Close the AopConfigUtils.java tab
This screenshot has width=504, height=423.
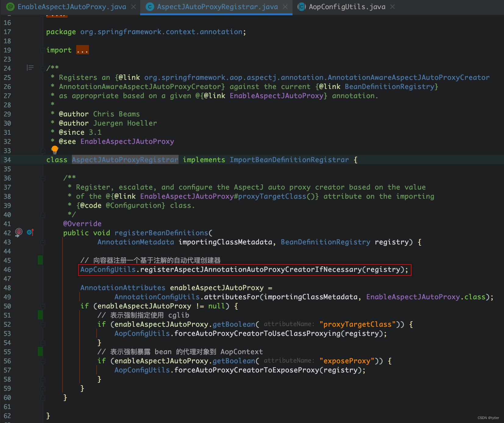pyautogui.click(x=392, y=7)
